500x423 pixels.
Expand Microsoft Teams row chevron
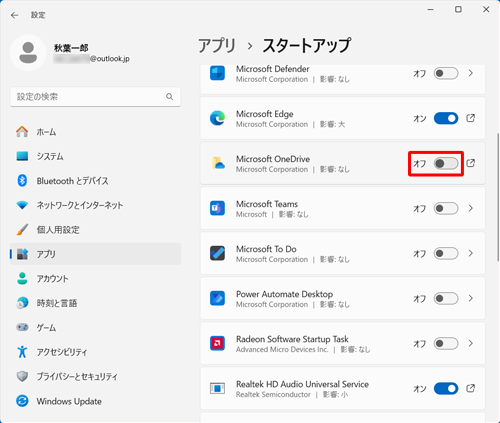point(471,208)
